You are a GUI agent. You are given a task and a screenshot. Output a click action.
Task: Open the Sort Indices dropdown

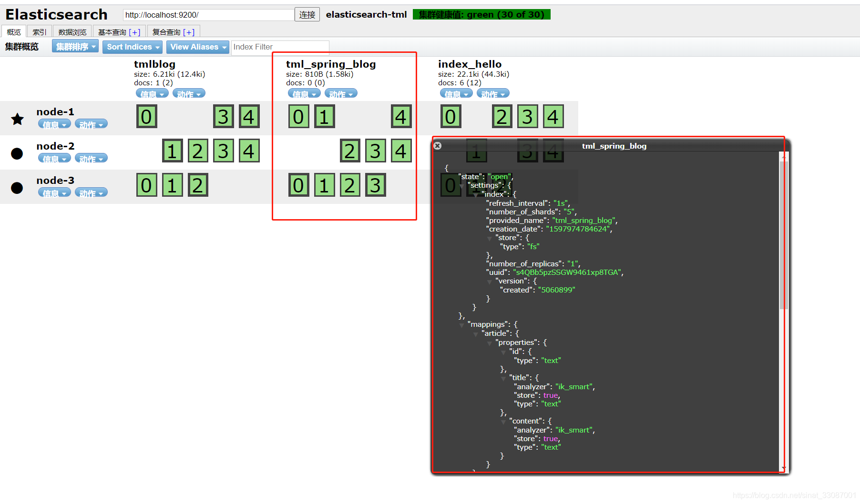click(x=133, y=47)
